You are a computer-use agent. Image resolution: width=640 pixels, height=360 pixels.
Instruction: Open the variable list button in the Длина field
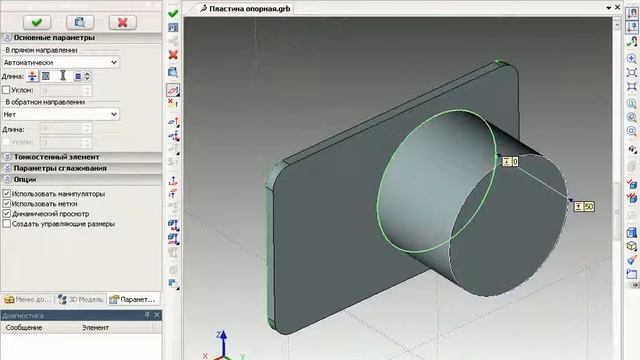pyautogui.click(x=78, y=76)
